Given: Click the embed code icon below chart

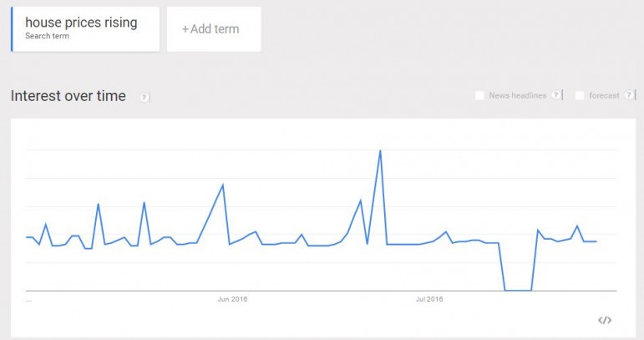Looking at the screenshot, I should (x=605, y=320).
